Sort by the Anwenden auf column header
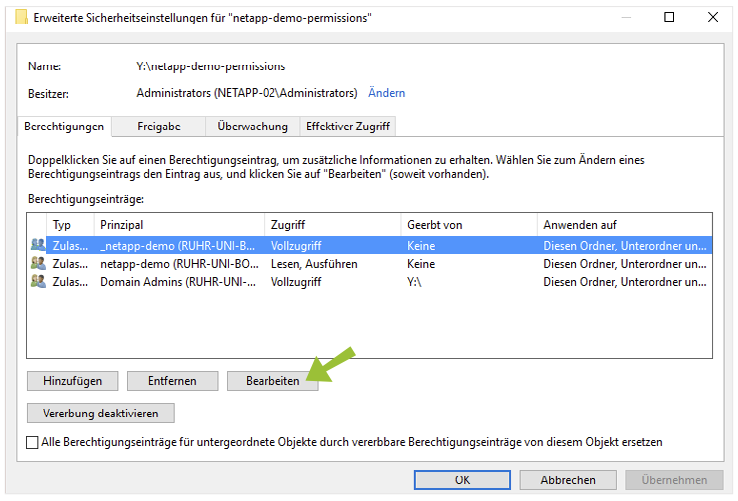 tap(625, 225)
